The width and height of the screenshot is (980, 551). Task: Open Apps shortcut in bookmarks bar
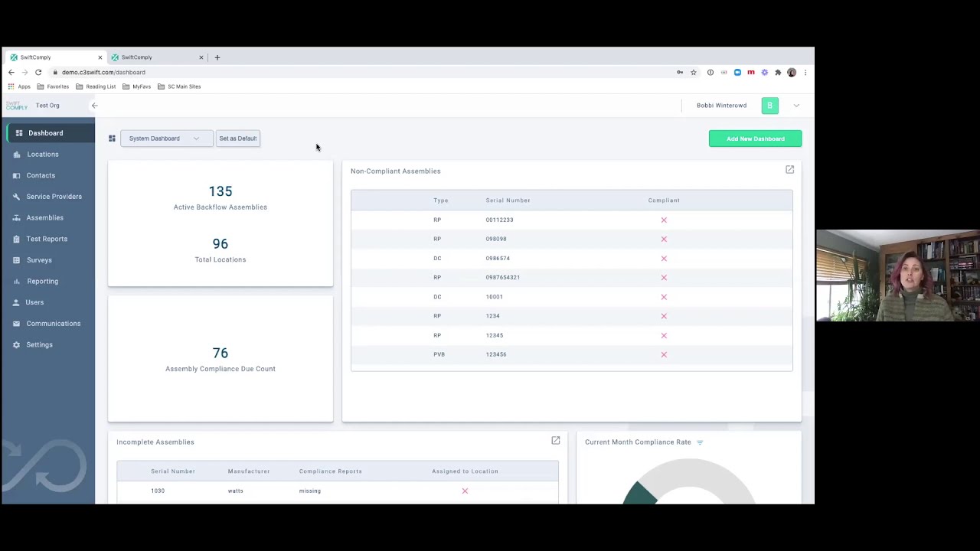click(19, 86)
